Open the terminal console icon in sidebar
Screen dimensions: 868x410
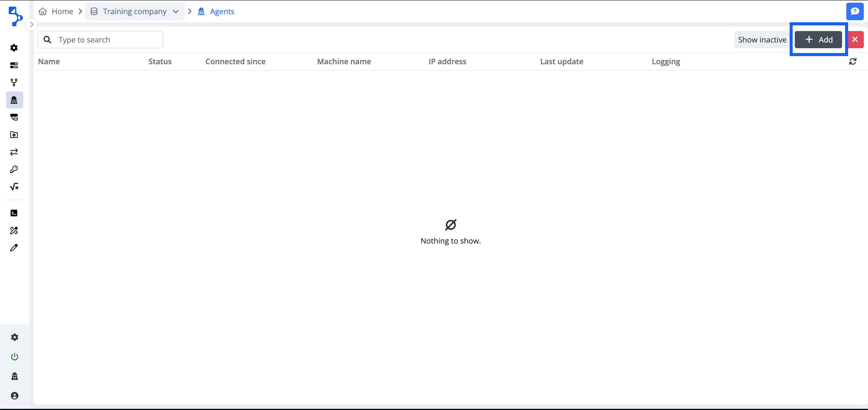click(x=14, y=213)
